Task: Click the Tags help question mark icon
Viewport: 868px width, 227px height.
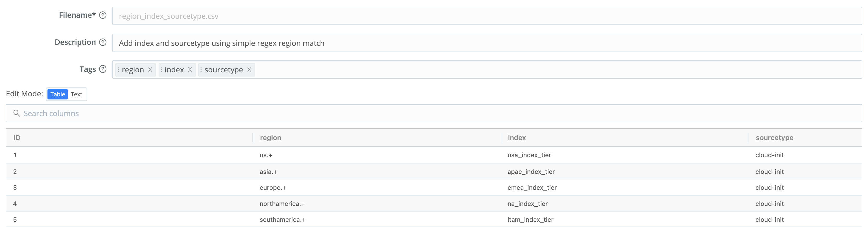Action: click(103, 69)
